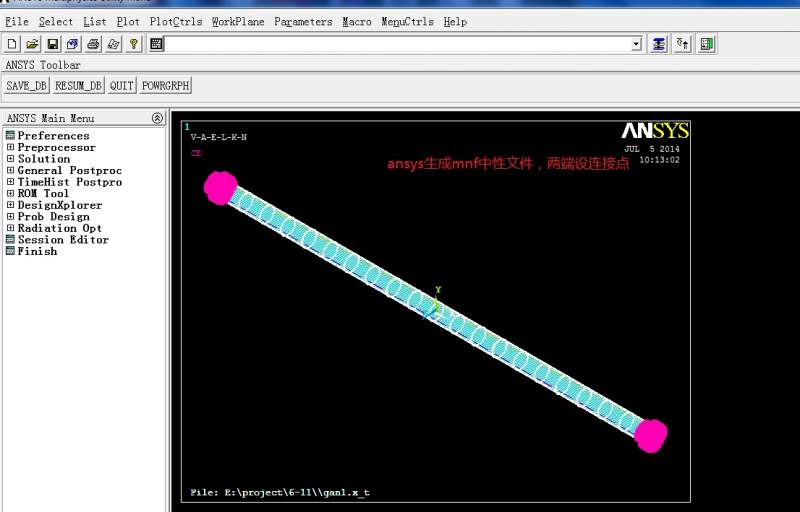800x512 pixels.
Task: Click the ANSYS Help question icon
Action: click(x=134, y=44)
